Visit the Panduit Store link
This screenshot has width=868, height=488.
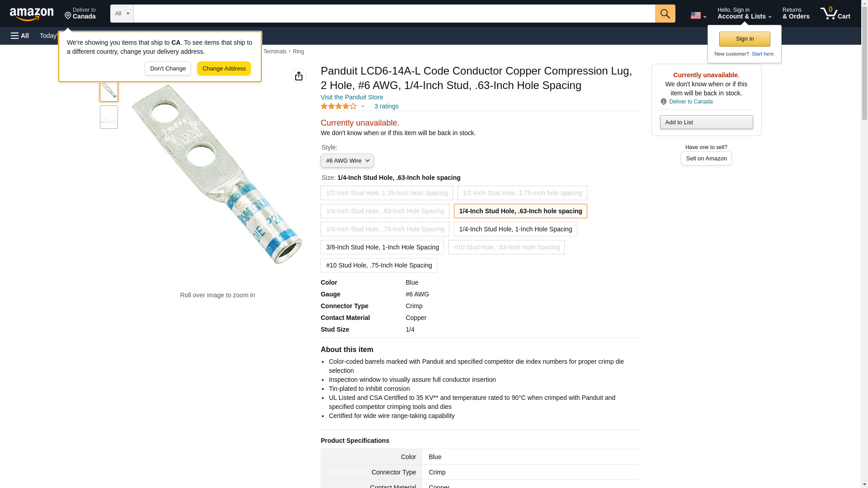click(352, 97)
